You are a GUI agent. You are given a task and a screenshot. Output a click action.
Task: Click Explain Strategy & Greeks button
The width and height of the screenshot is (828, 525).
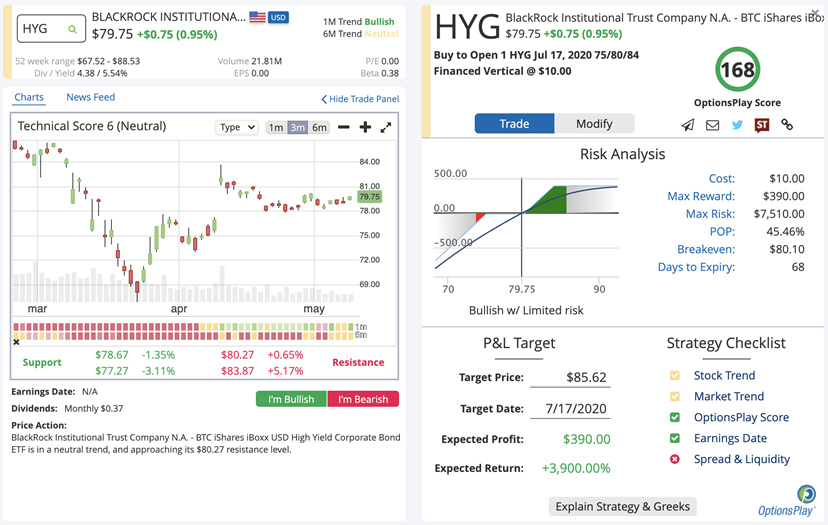coord(623,507)
